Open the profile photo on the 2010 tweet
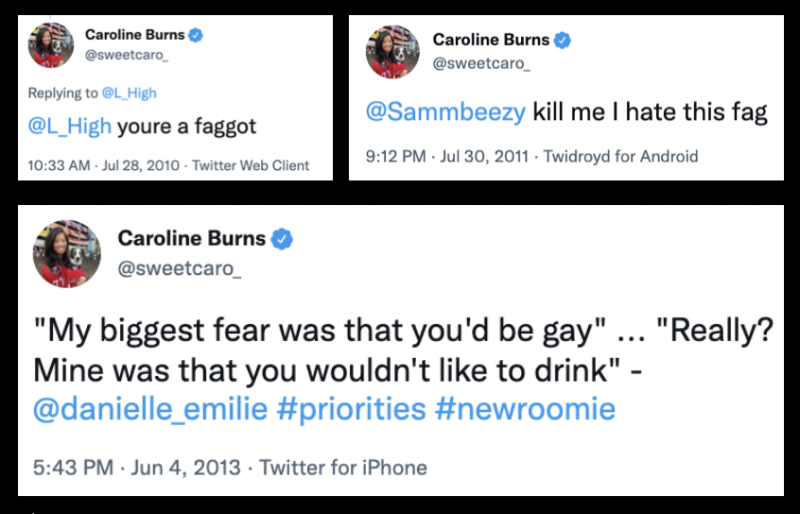Screen dimensions: 800x514 (51, 45)
